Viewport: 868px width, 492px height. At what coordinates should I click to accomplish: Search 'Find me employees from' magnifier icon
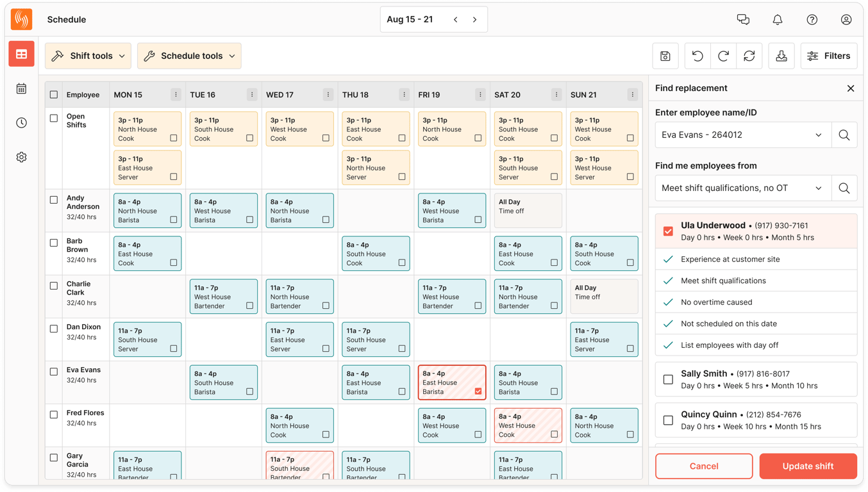[x=844, y=188]
